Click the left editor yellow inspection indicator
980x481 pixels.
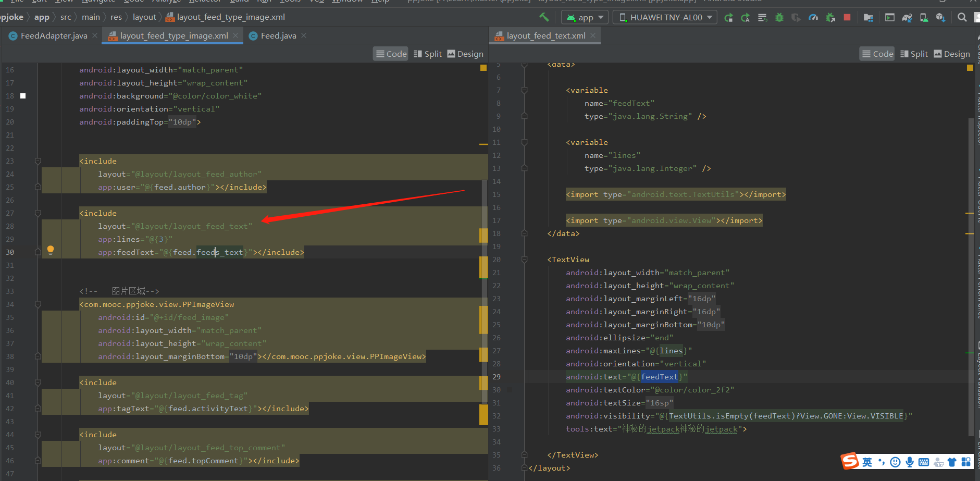[483, 68]
